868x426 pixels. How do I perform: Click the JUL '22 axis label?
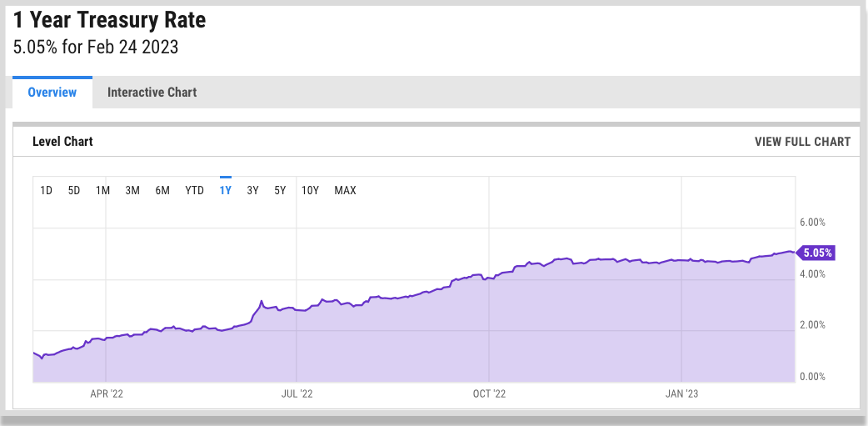297,393
